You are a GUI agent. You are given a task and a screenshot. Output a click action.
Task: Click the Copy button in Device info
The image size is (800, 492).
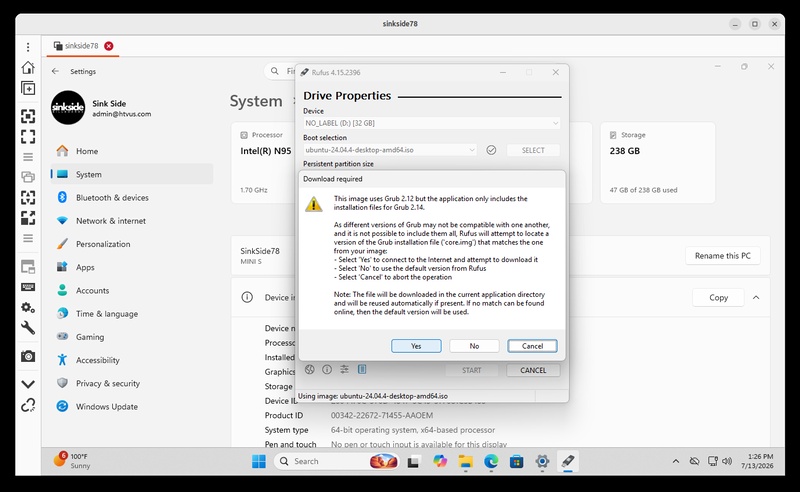point(718,298)
